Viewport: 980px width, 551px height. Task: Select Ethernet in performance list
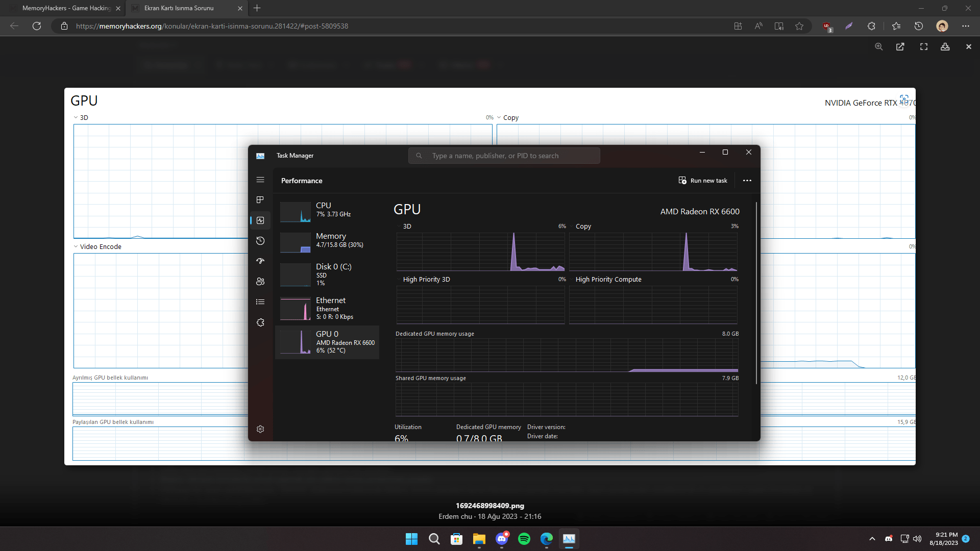tap(327, 308)
